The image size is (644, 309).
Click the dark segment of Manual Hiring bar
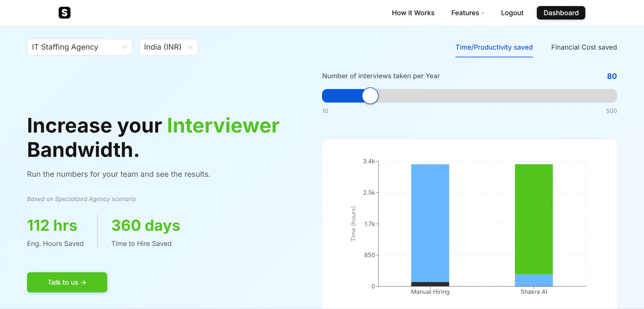(x=430, y=284)
